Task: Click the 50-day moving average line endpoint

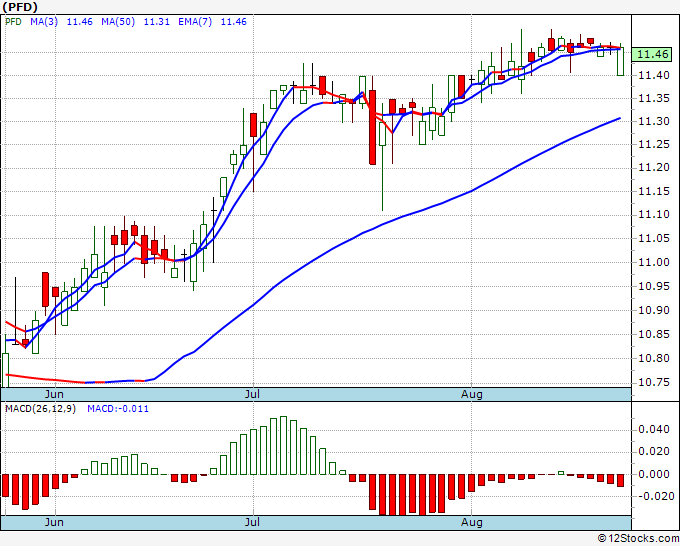Action: pyautogui.click(x=620, y=118)
